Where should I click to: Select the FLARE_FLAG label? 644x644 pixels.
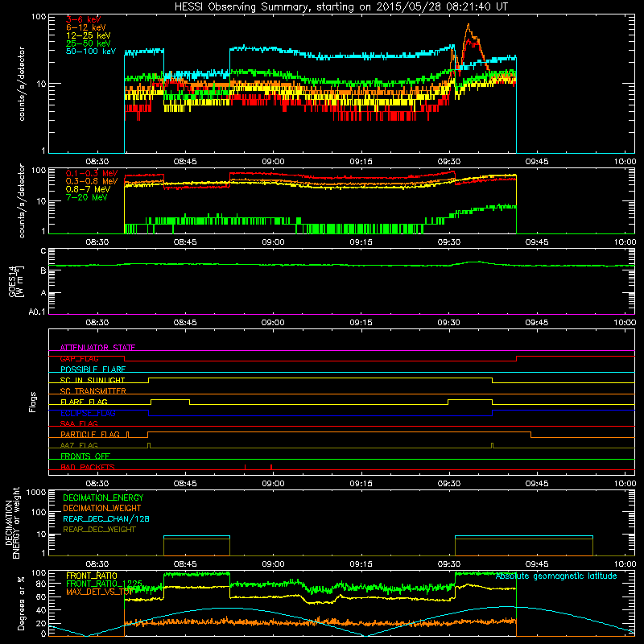tap(84, 402)
